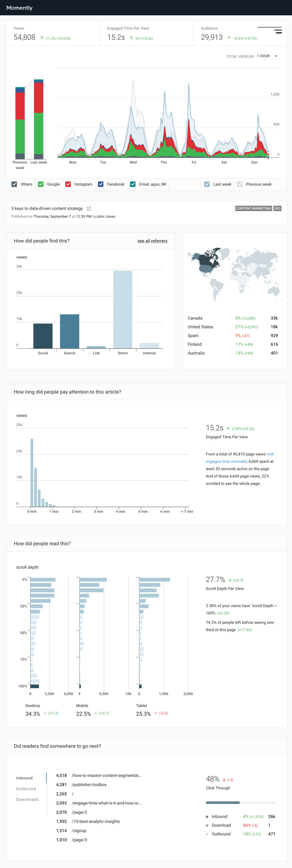Switch to the Downloads tab

click(27, 800)
